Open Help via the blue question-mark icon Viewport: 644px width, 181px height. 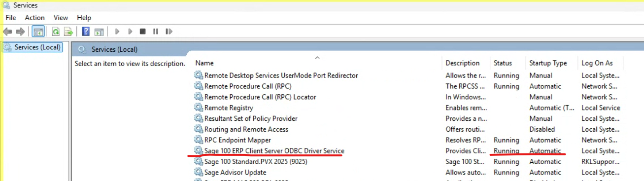point(86,32)
